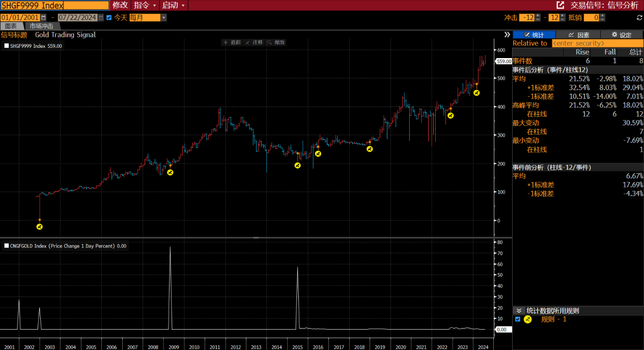644x350 pixels.
Task: Click the 修改 button
Action: [120, 5]
